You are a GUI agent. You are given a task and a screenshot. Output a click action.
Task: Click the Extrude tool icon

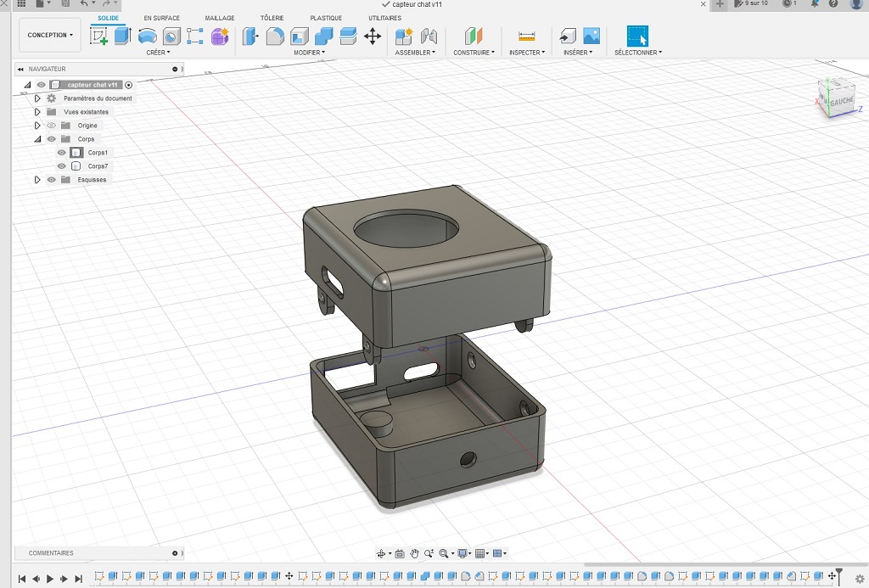(x=123, y=36)
